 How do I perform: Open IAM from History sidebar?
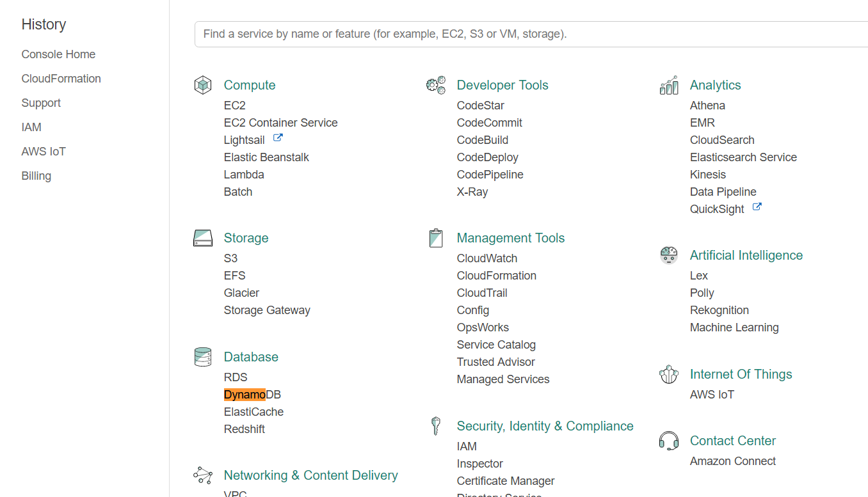click(x=31, y=127)
